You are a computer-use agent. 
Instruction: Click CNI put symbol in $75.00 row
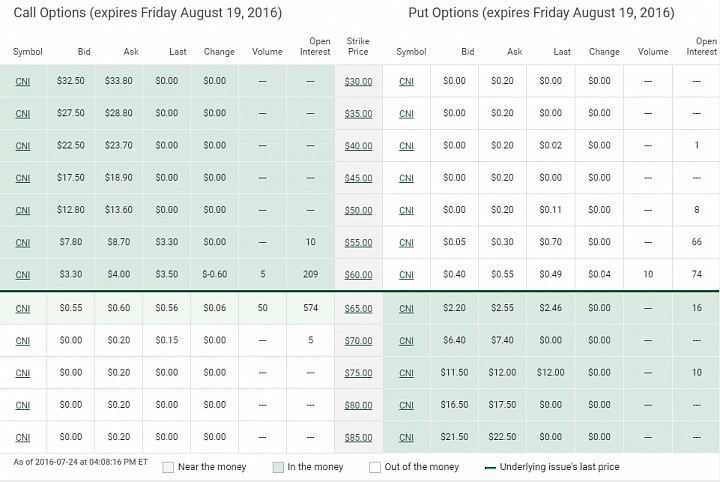pos(406,373)
